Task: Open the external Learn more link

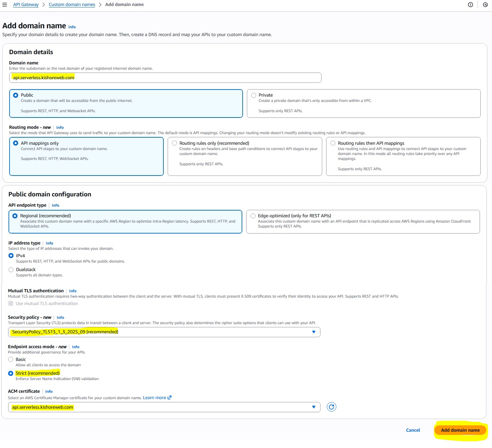Action: point(157,398)
